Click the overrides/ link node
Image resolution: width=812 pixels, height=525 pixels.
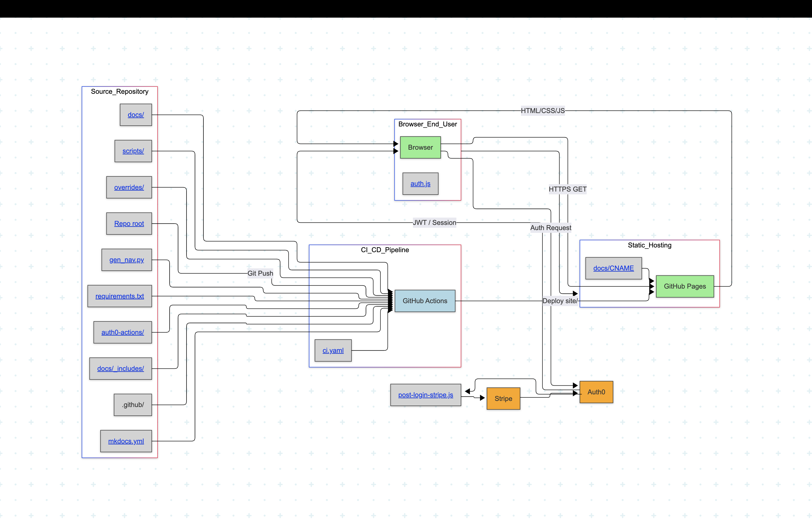pos(129,188)
